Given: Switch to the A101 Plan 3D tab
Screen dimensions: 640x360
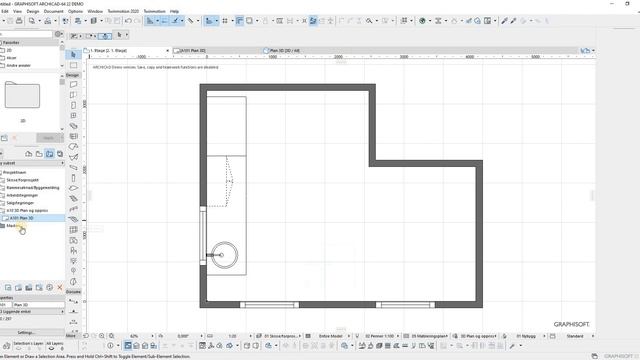Looking at the screenshot, I should (x=216, y=51).
